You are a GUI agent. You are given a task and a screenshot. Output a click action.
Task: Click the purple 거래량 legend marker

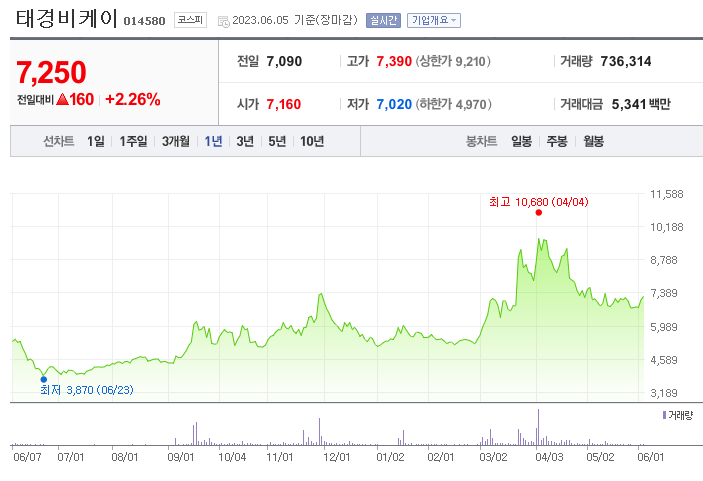pyautogui.click(x=664, y=415)
